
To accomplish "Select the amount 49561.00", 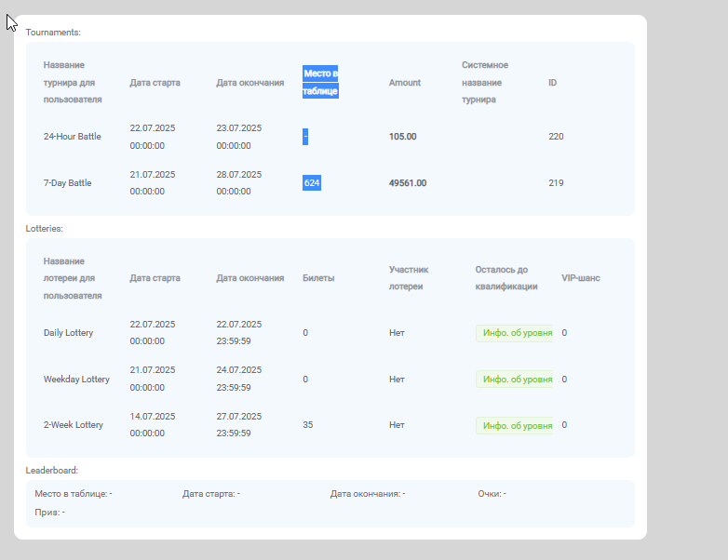I will 408,183.
